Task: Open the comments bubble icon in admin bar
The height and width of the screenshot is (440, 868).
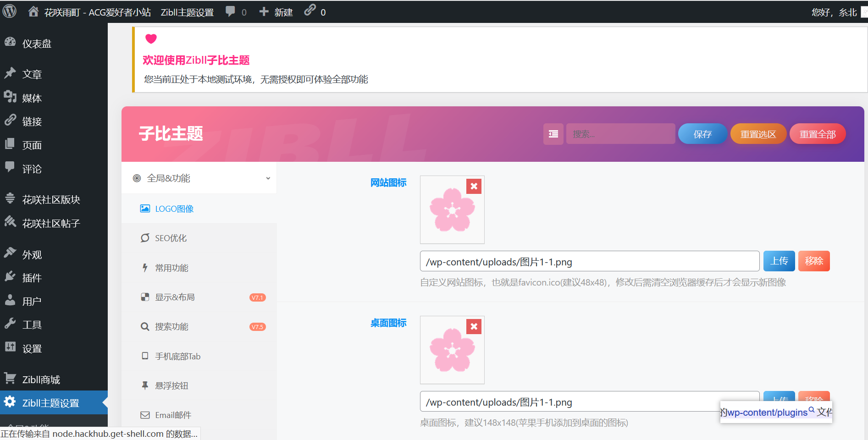Action: (230, 11)
